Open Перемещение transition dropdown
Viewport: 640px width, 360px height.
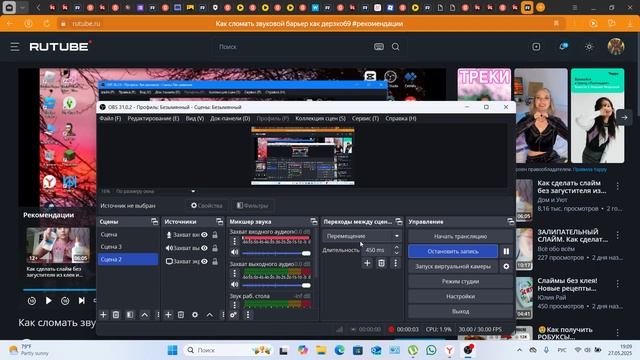click(x=362, y=236)
